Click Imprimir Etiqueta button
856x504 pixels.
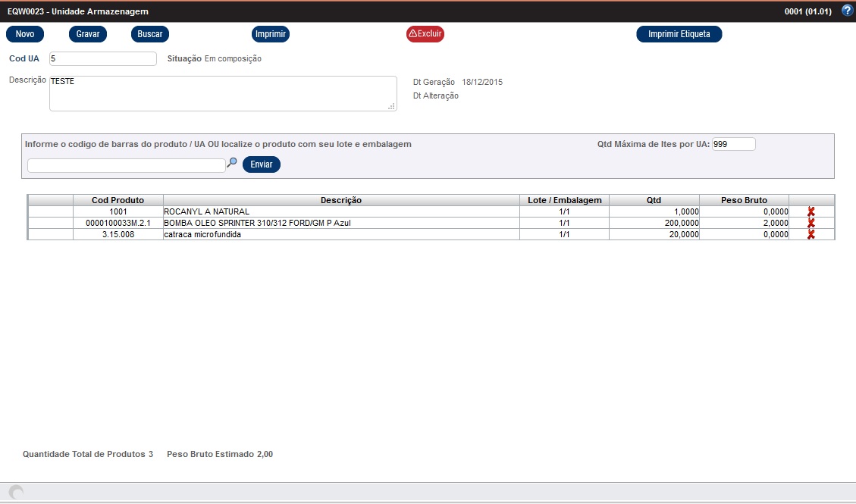(679, 34)
